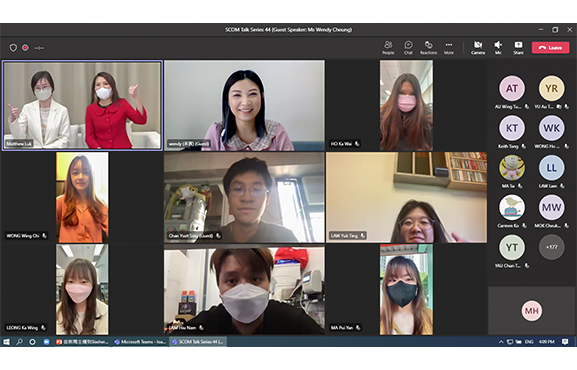This screenshot has height=370, width=577.
Task: Toggle the Camera off or on
Action: [x=478, y=47]
